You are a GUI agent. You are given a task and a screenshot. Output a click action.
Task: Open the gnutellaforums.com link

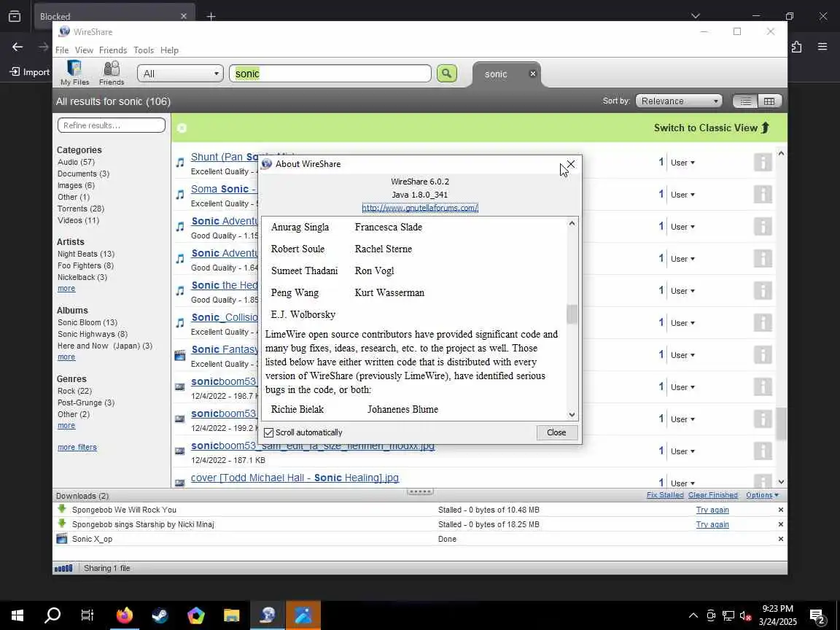coord(420,208)
